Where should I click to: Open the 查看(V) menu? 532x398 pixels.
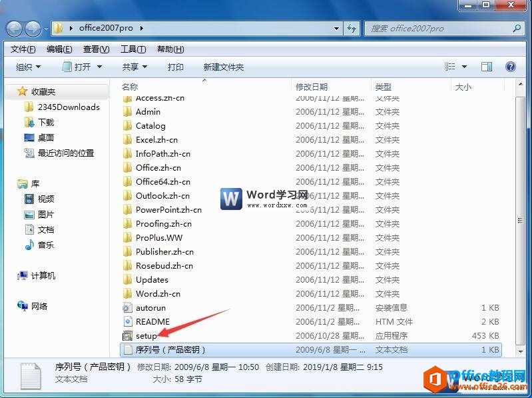pyautogui.click(x=97, y=49)
